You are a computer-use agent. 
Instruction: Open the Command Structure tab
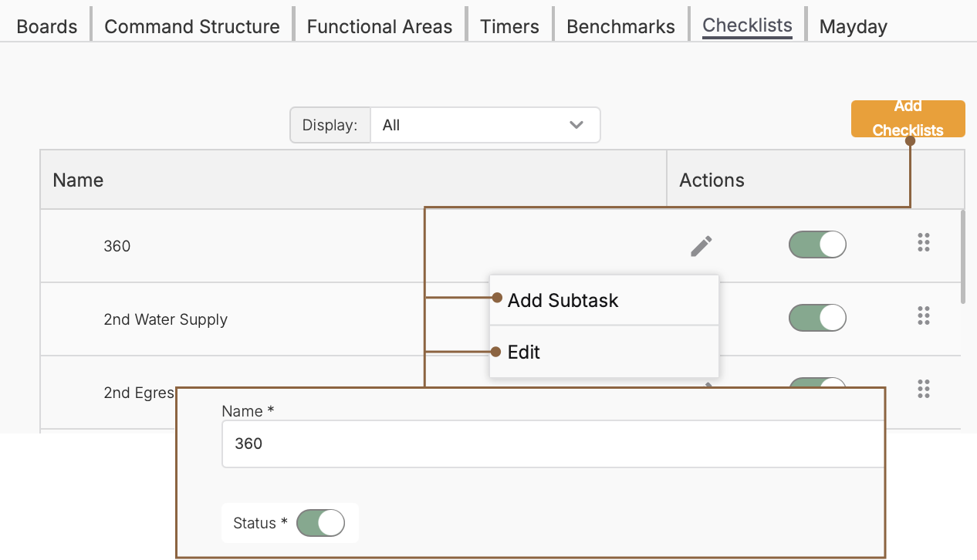(x=192, y=26)
